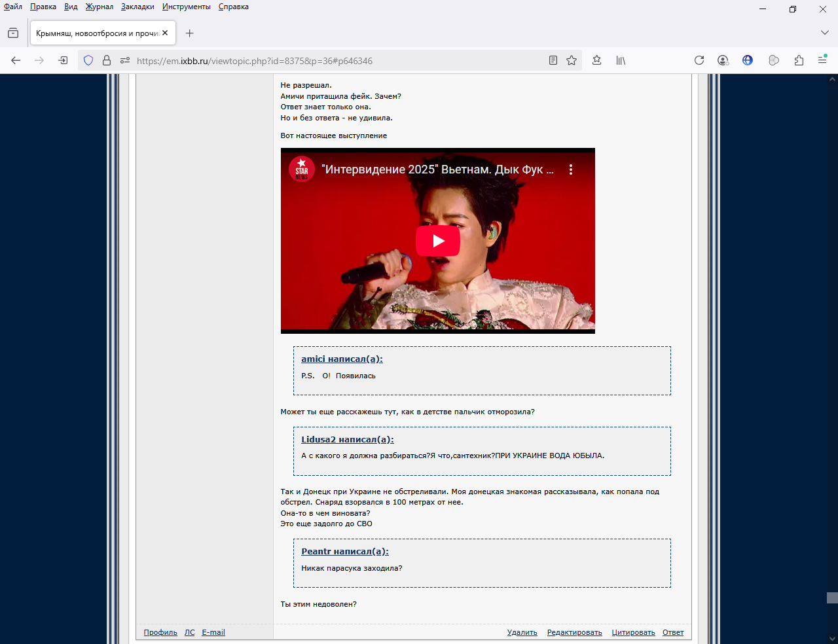Open the account profile icon

[x=723, y=60]
